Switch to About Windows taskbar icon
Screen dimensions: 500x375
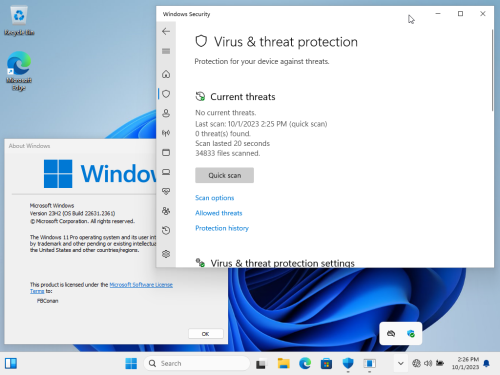(370, 363)
